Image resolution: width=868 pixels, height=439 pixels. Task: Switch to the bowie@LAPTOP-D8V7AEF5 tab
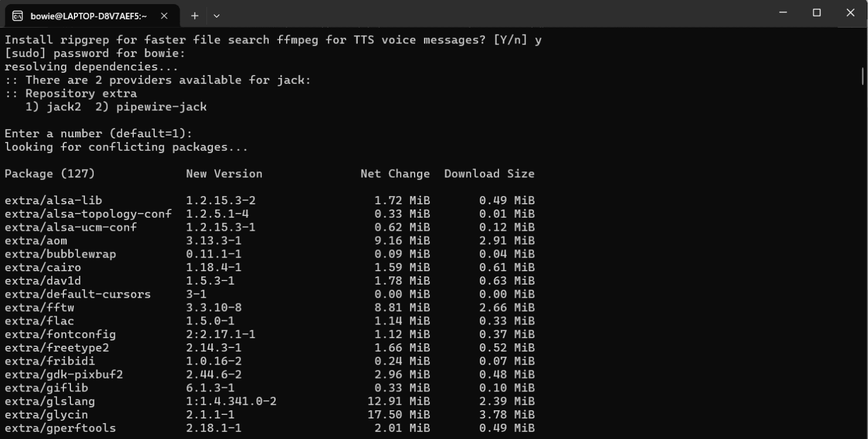click(88, 16)
